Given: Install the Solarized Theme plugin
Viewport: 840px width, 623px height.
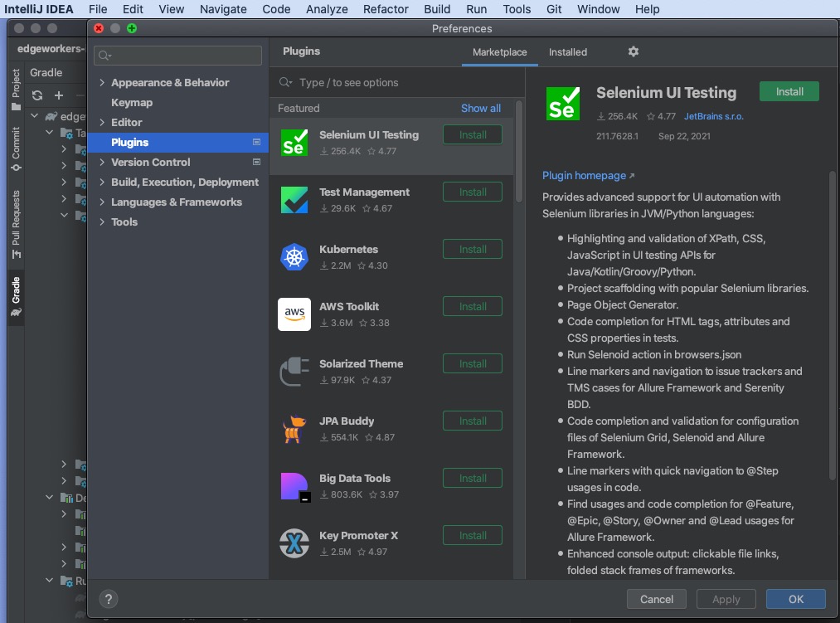Looking at the screenshot, I should click(472, 363).
